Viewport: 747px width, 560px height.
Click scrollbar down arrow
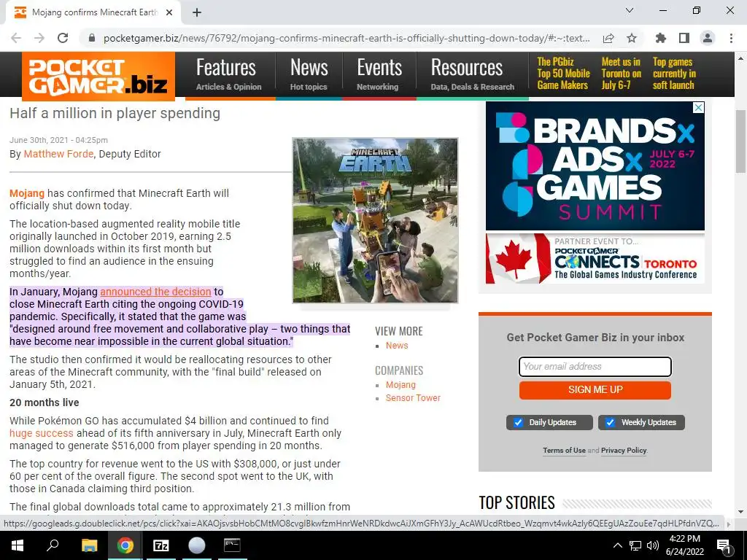coord(740,511)
